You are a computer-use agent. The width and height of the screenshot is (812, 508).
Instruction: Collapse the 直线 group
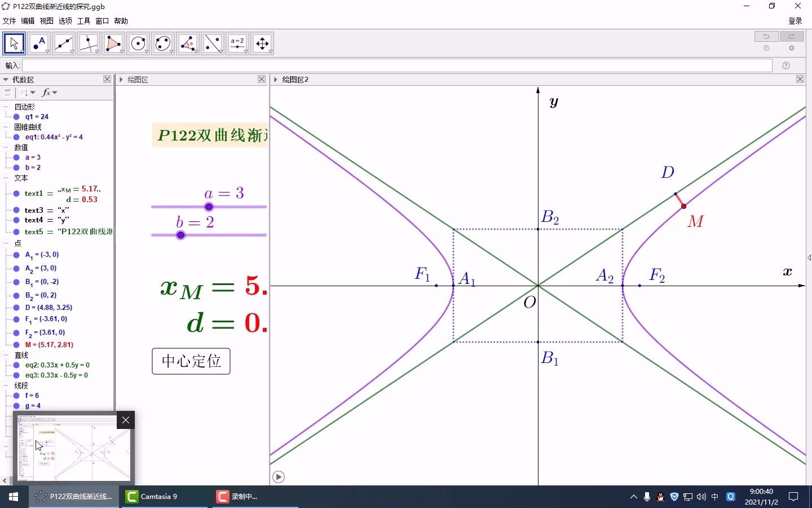pos(6,355)
